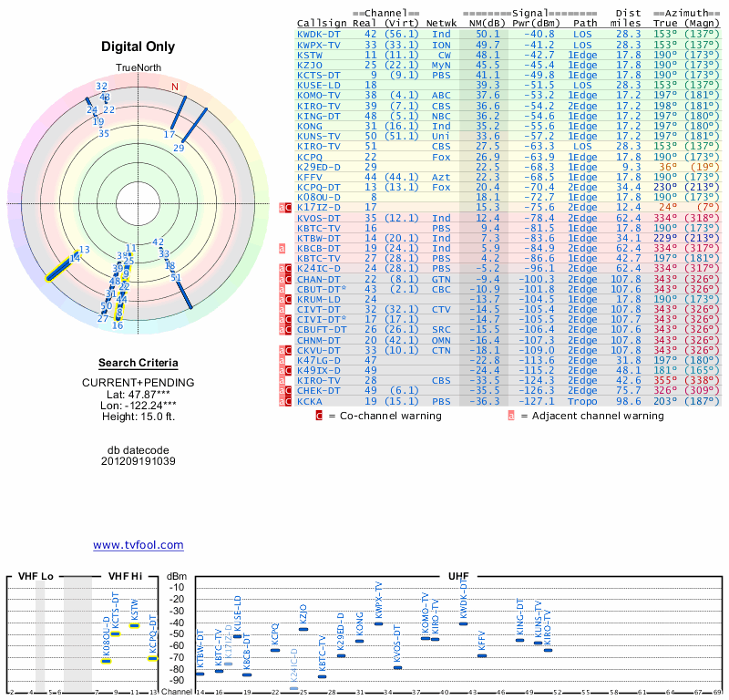Viewport: 729px width, 700px height.
Task: Click the KUSE-LD callsign in the table
Action: click(319, 85)
